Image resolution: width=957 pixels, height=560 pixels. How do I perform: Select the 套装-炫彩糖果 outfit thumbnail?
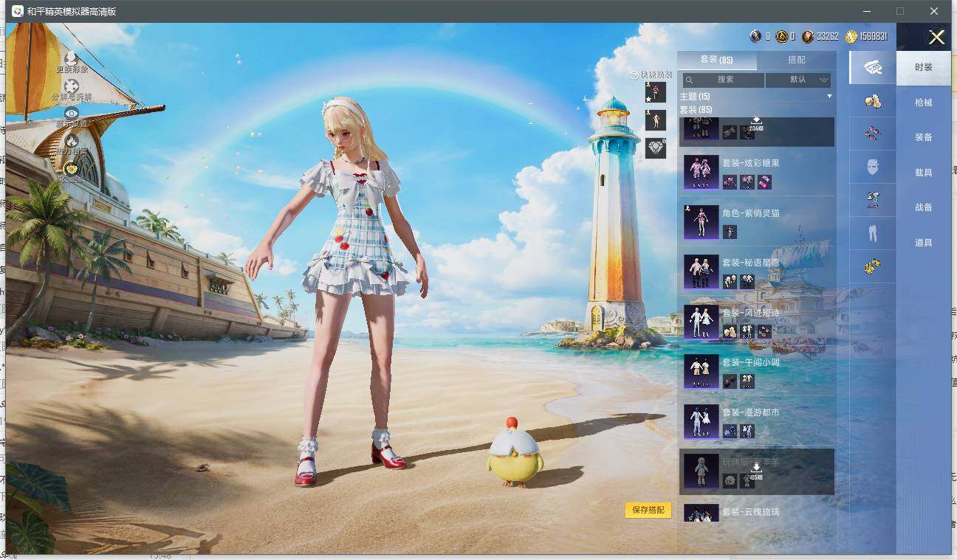[701, 172]
